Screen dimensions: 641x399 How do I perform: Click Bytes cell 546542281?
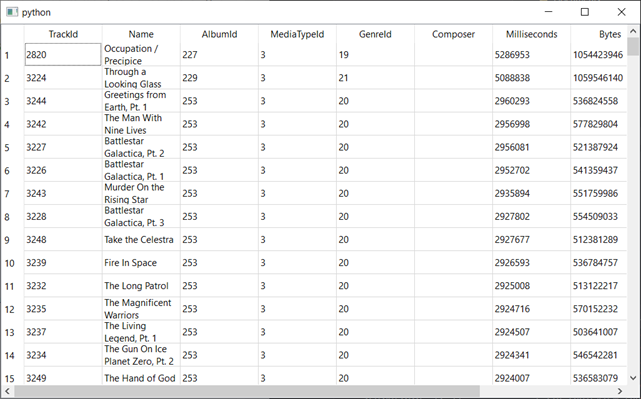coord(599,355)
